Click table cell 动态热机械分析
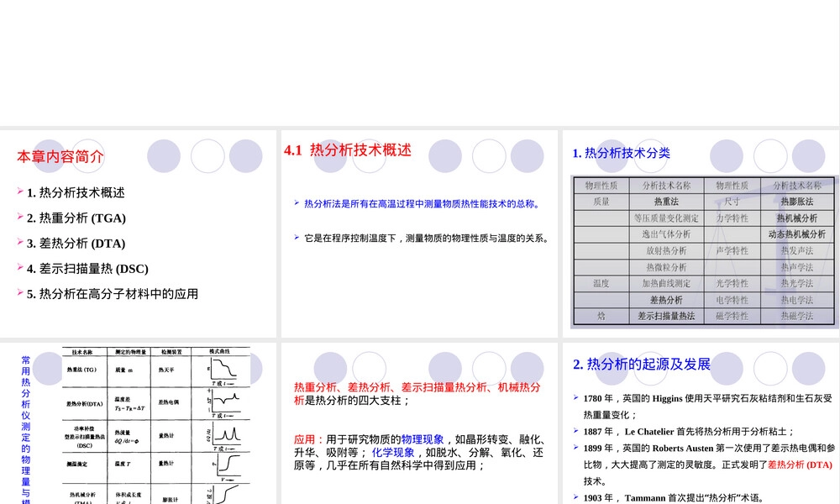Image resolution: width=840 pixels, height=504 pixels. [797, 234]
